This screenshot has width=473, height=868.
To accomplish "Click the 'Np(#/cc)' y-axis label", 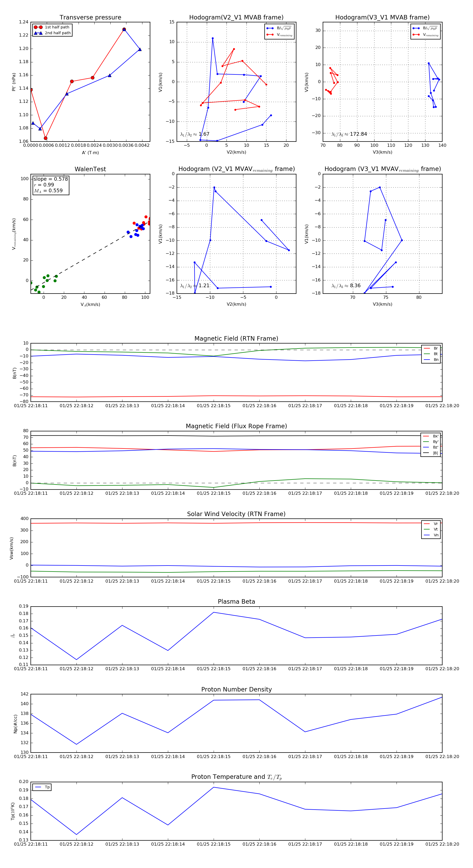I will pos(15,724).
